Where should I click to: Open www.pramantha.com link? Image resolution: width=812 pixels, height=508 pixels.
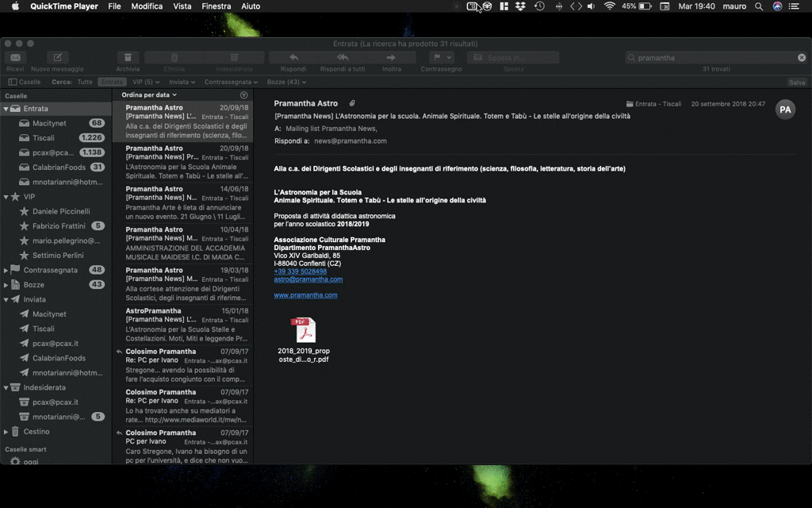305,295
